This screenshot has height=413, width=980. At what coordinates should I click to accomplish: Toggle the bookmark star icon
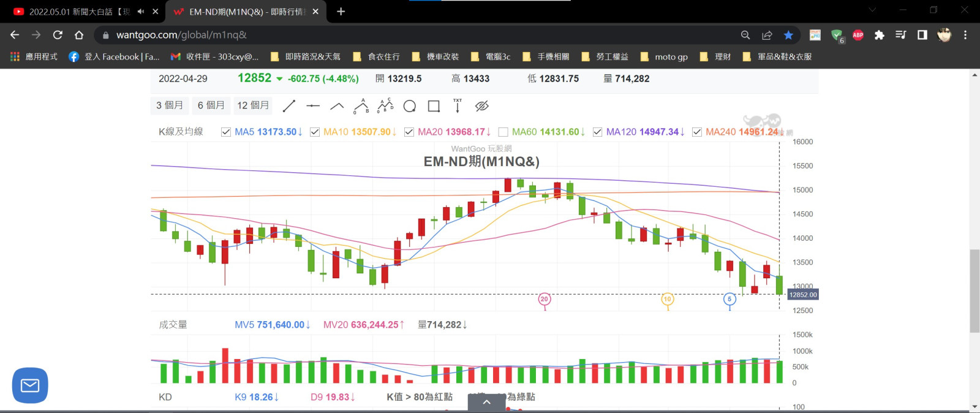[x=788, y=35]
